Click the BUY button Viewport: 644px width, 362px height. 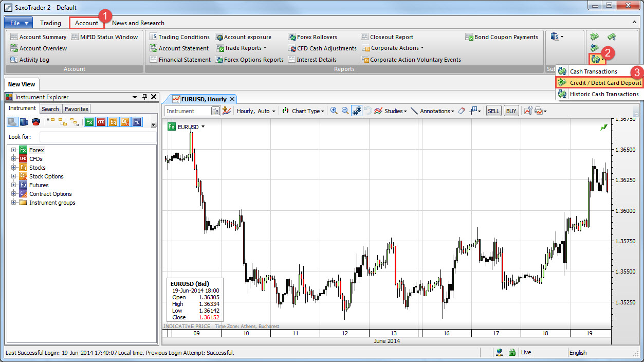pyautogui.click(x=511, y=111)
